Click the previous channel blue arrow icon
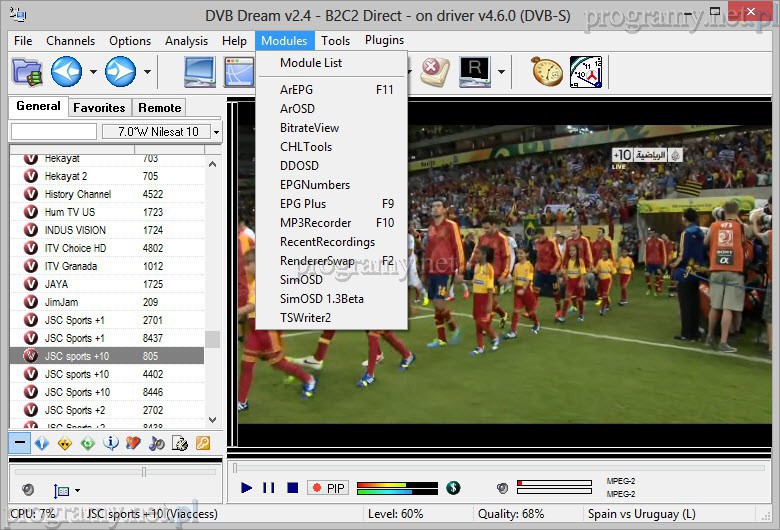 tap(67, 72)
